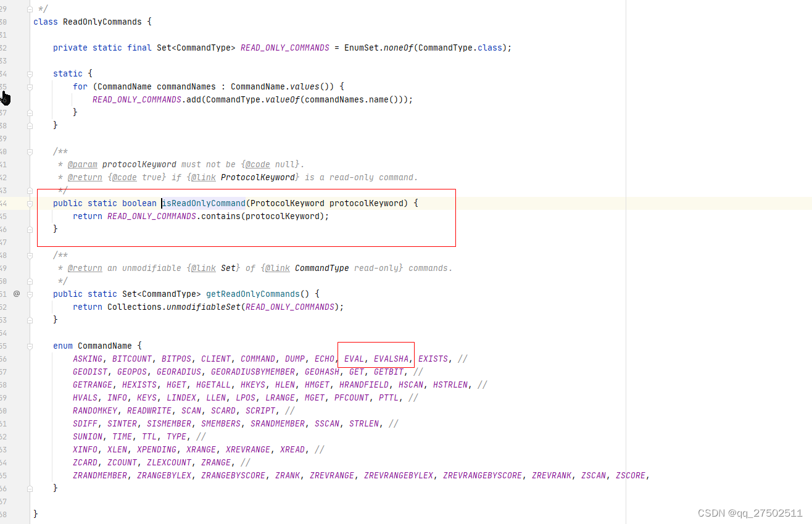Click the noneOf method call
Viewport: 812px width, 524px height.
pyautogui.click(x=399, y=48)
